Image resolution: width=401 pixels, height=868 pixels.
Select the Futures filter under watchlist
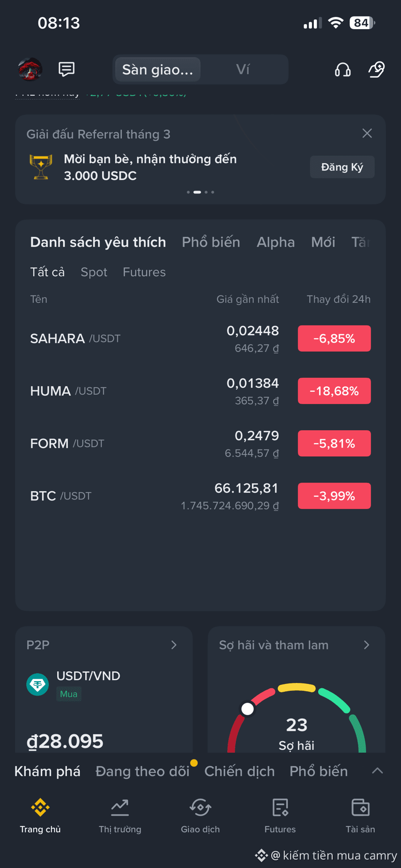coord(144,272)
